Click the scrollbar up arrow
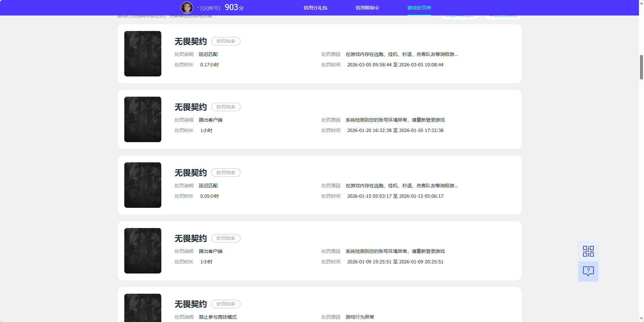This screenshot has height=322, width=644. [x=641, y=3]
